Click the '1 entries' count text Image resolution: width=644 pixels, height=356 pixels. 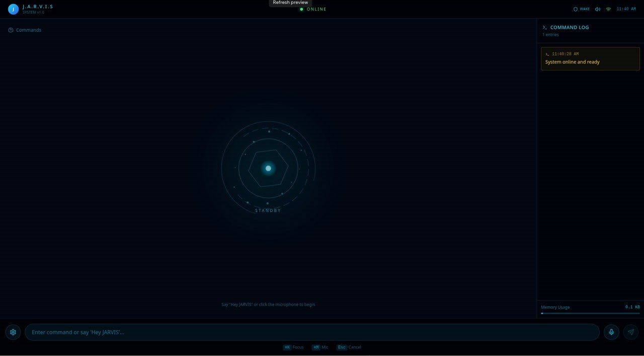click(550, 35)
